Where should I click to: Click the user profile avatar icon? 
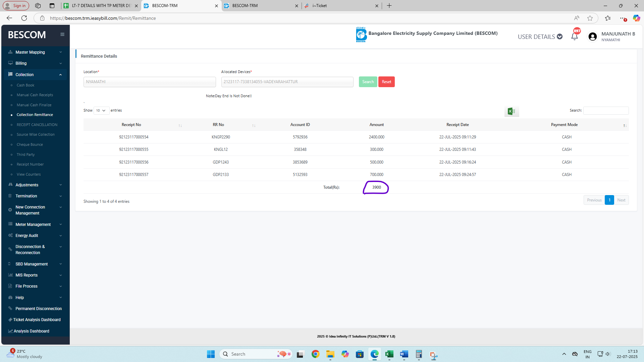[x=593, y=37]
